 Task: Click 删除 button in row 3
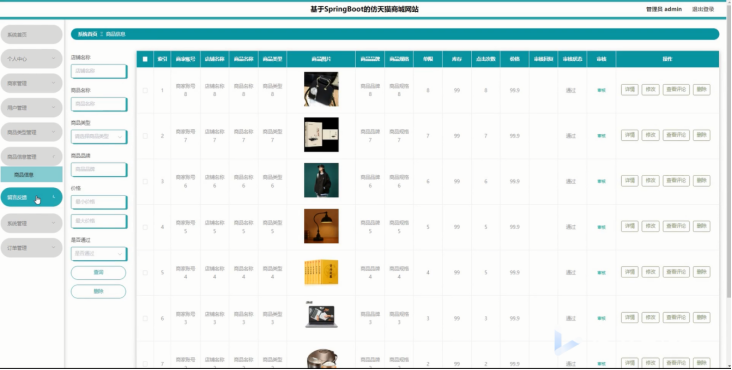pyautogui.click(x=702, y=181)
